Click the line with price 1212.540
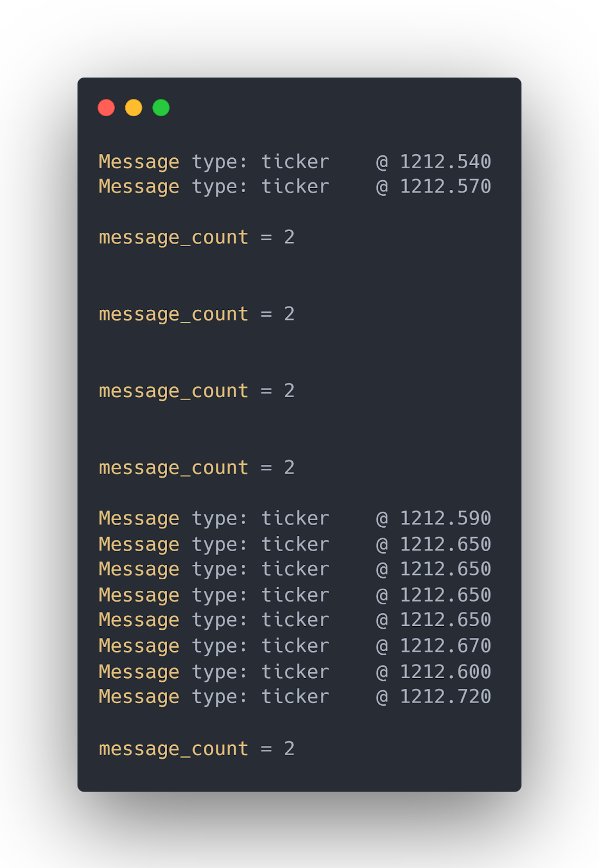The height and width of the screenshot is (868, 599). tap(295, 162)
